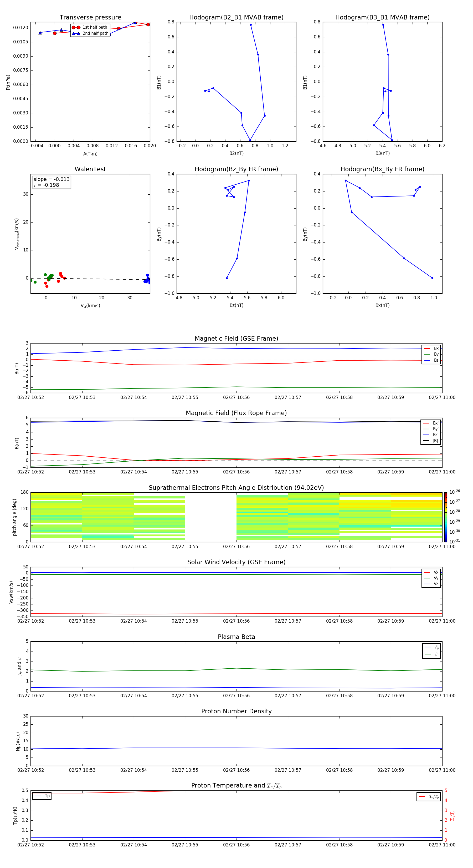Select the 'Hodogram(Bz_By FR frame)' title

236,169
